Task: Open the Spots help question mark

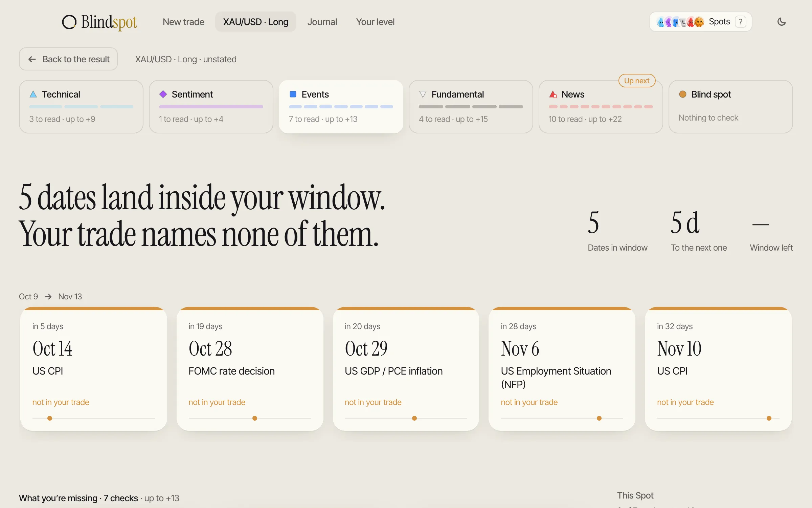Action: tap(741, 22)
